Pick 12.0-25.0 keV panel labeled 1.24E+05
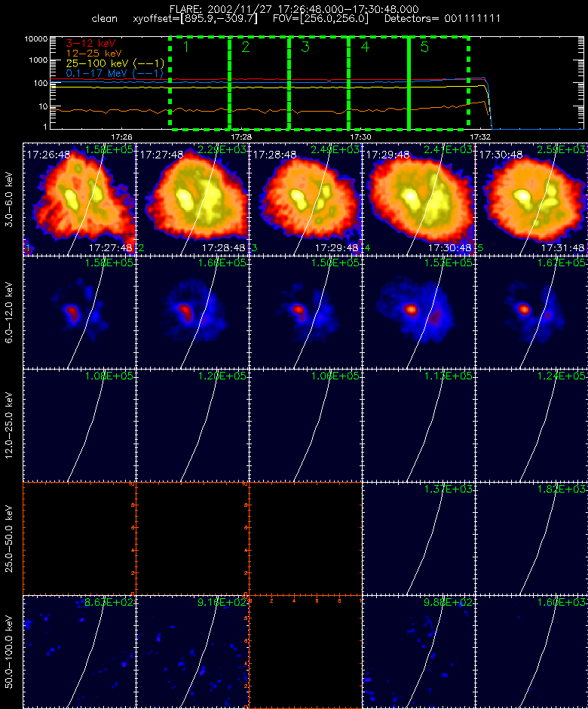Viewport: 588px width, 709px height. coord(531,425)
